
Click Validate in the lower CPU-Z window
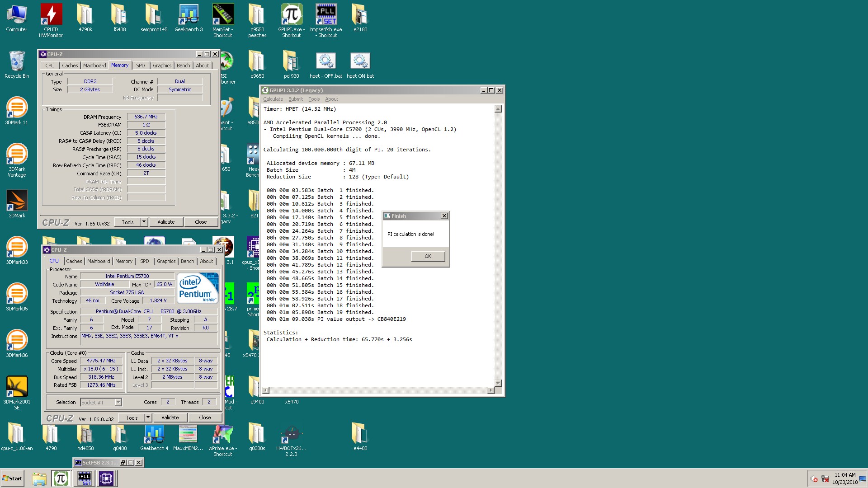(170, 418)
